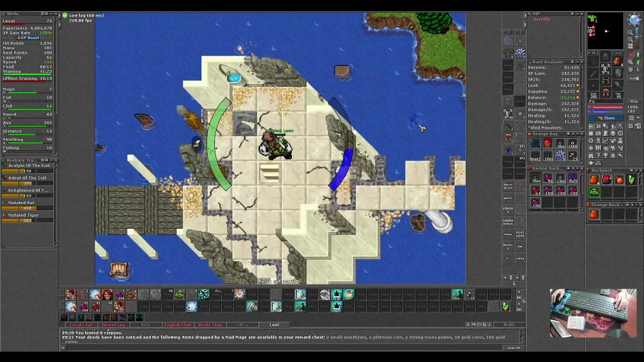Switch to the Server Log tab
The width and height of the screenshot is (644, 362).
click(x=113, y=325)
